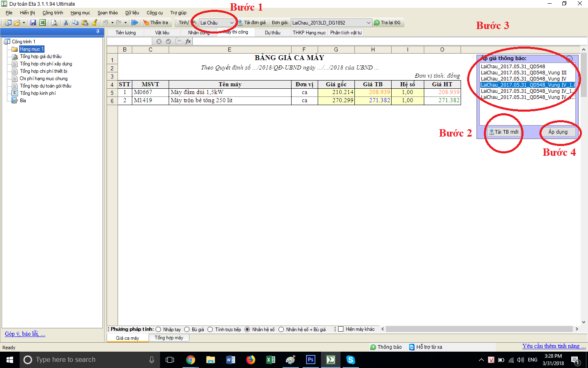Click the Save floppy disk icon
The width and height of the screenshot is (588, 368).
click(33, 23)
